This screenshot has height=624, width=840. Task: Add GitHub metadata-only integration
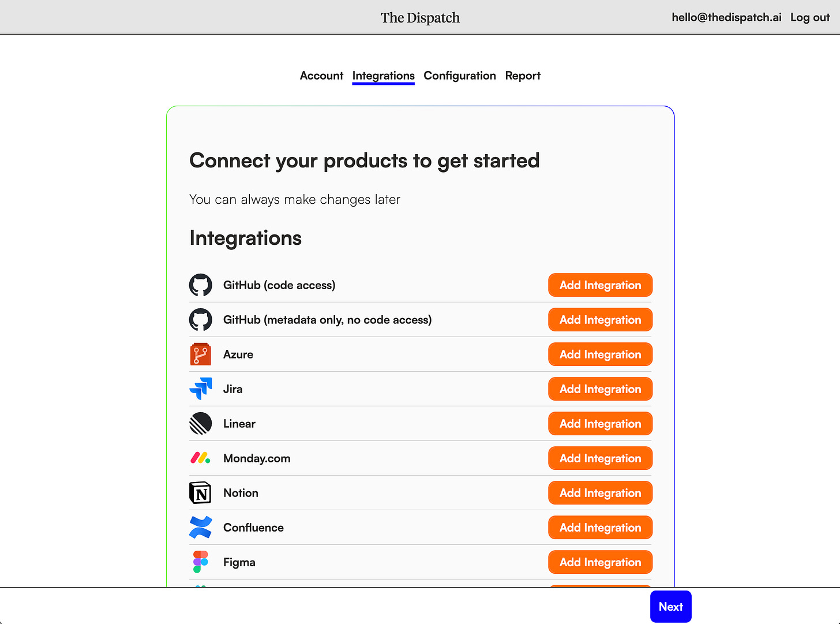(600, 320)
